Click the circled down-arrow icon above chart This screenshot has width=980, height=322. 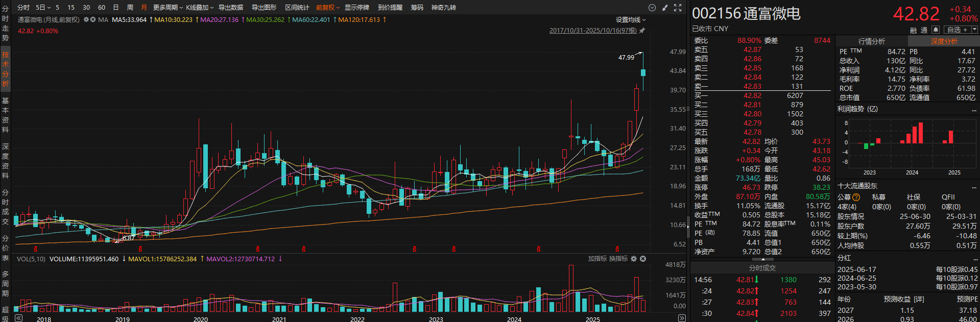[652, 8]
